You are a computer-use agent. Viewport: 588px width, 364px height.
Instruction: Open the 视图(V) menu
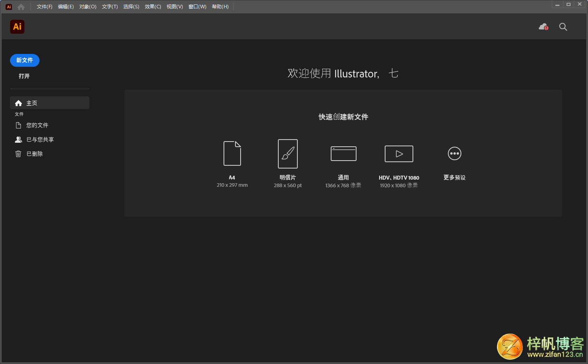[175, 7]
